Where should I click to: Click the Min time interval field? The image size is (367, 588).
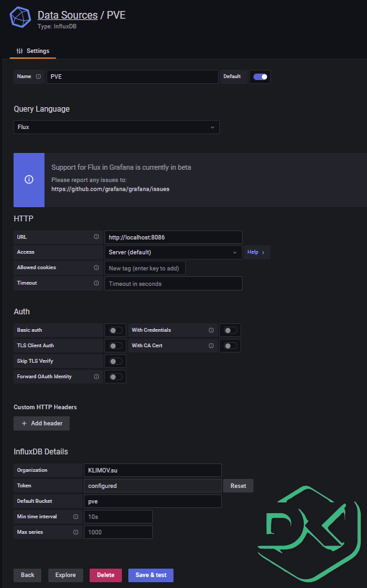coord(119,517)
